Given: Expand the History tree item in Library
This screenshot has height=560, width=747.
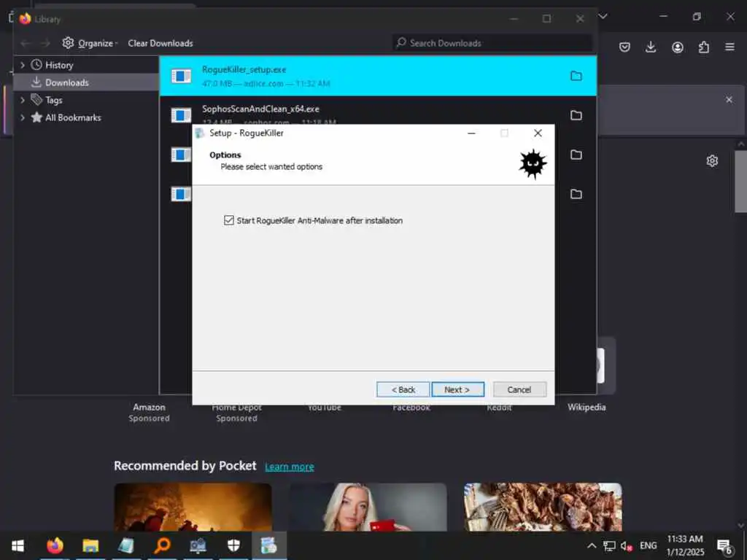Looking at the screenshot, I should (23, 65).
